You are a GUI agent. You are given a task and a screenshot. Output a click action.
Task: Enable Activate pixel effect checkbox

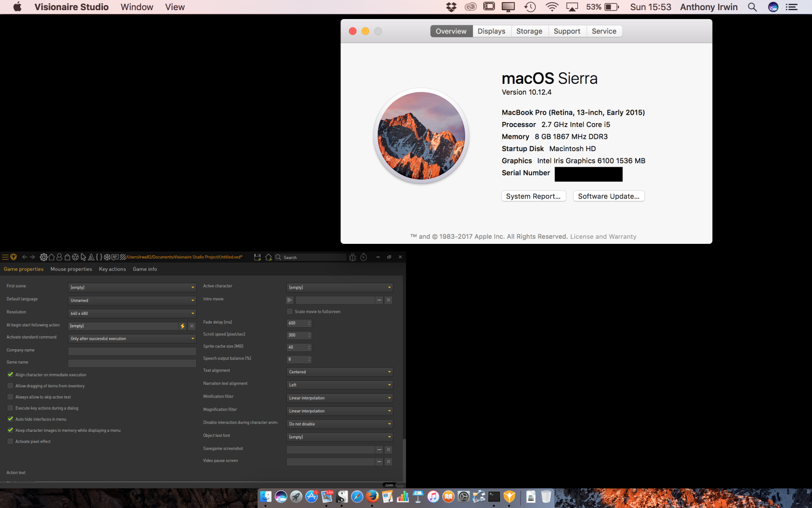click(10, 441)
